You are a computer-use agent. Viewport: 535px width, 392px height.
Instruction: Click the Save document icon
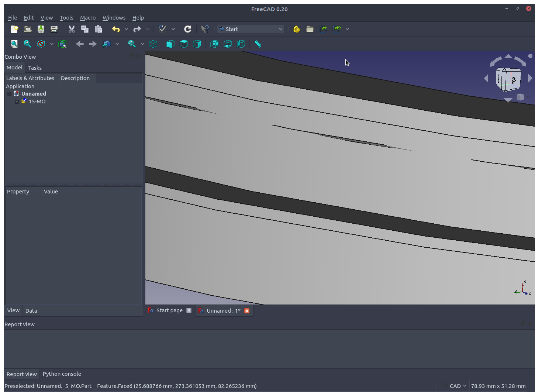point(41,29)
